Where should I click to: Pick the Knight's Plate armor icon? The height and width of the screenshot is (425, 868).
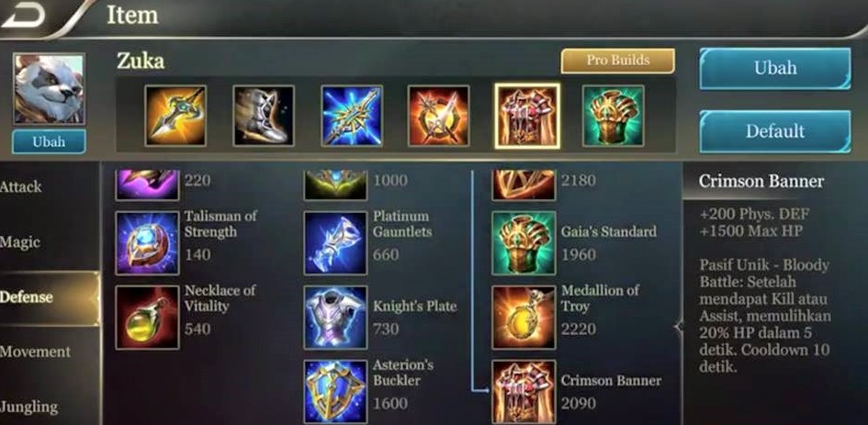pyautogui.click(x=335, y=318)
